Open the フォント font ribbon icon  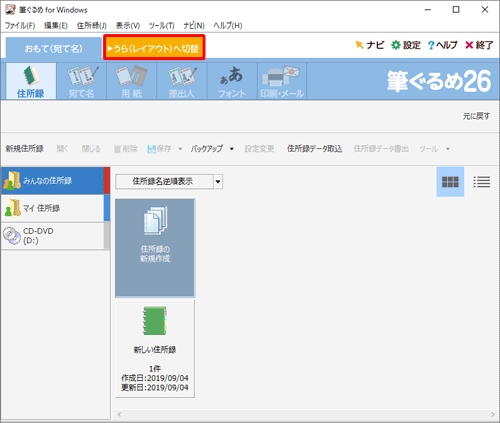coord(232,81)
